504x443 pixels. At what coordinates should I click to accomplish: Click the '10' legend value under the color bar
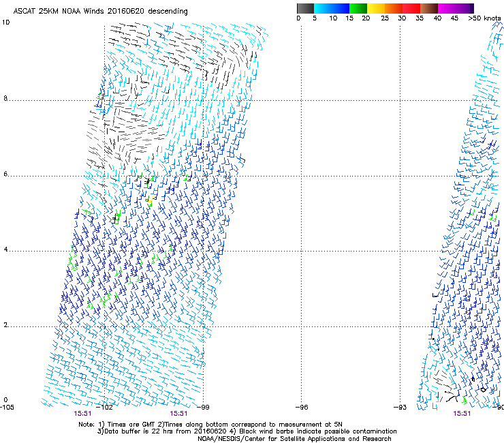coord(333,18)
